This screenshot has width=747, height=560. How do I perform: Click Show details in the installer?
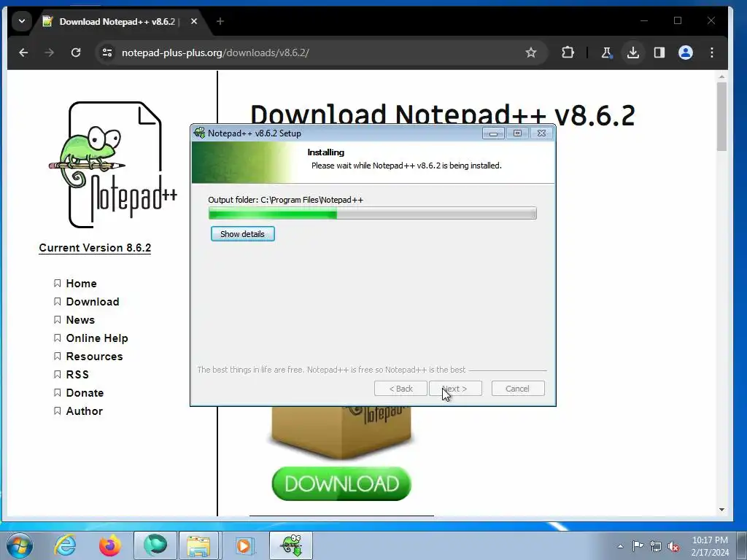pyautogui.click(x=242, y=234)
